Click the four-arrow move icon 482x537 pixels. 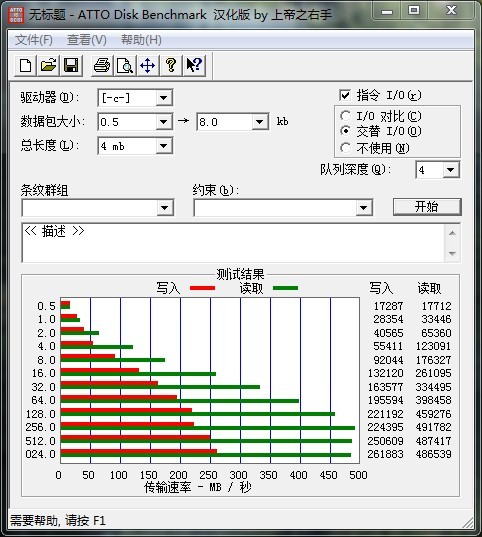[x=148, y=65]
